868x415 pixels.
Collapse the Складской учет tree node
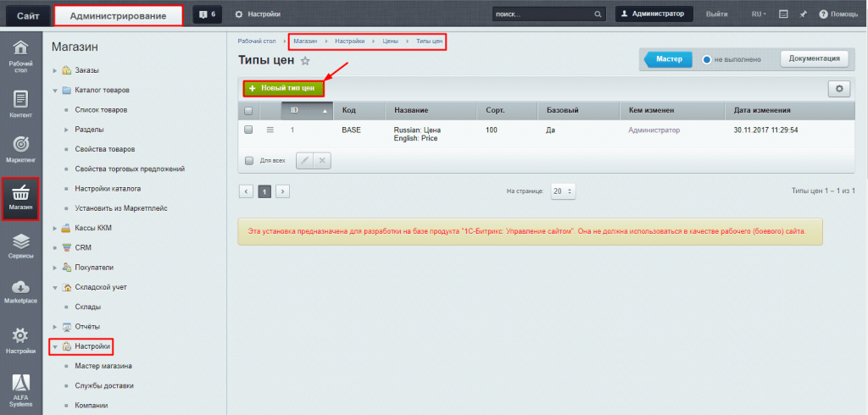(55, 288)
